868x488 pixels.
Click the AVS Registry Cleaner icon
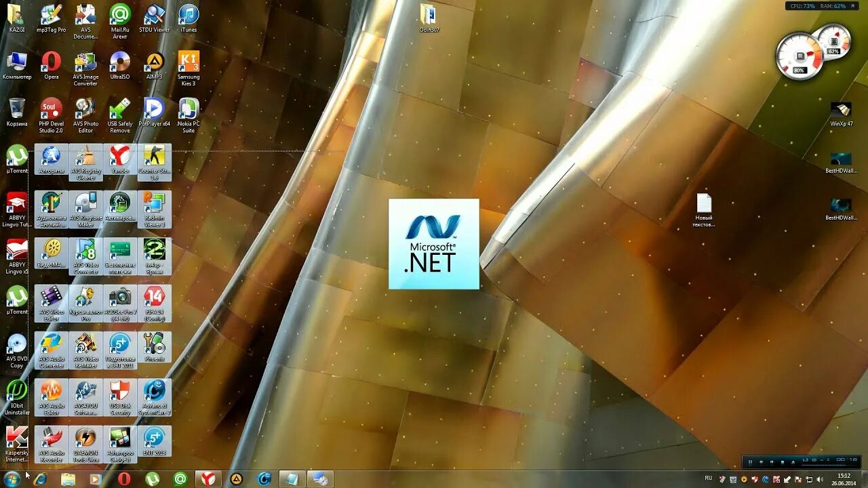pos(85,163)
